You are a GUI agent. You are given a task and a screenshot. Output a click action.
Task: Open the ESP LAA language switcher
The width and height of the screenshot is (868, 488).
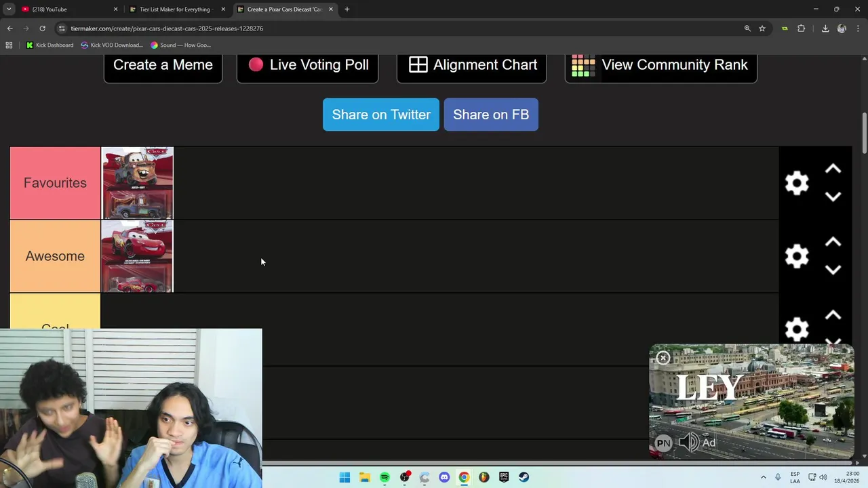point(795,477)
